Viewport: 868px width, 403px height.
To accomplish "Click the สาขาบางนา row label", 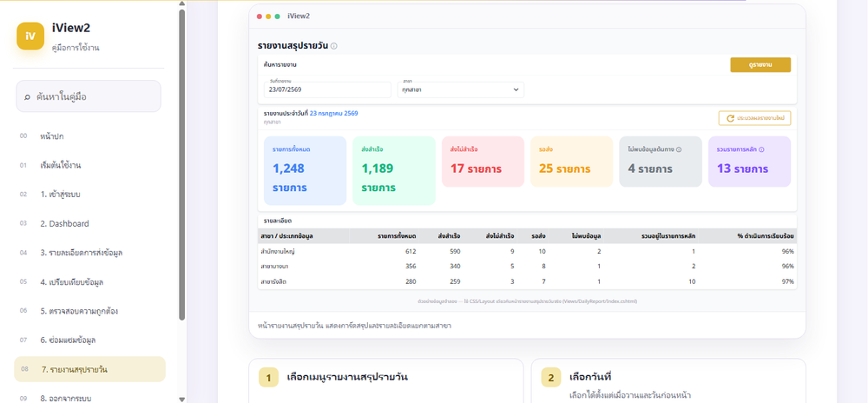I will pyautogui.click(x=274, y=267).
